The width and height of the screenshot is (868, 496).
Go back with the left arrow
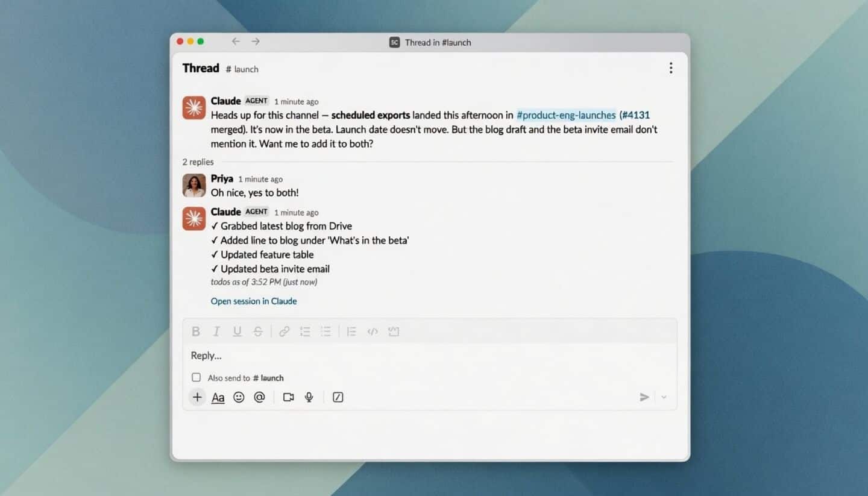tap(236, 42)
